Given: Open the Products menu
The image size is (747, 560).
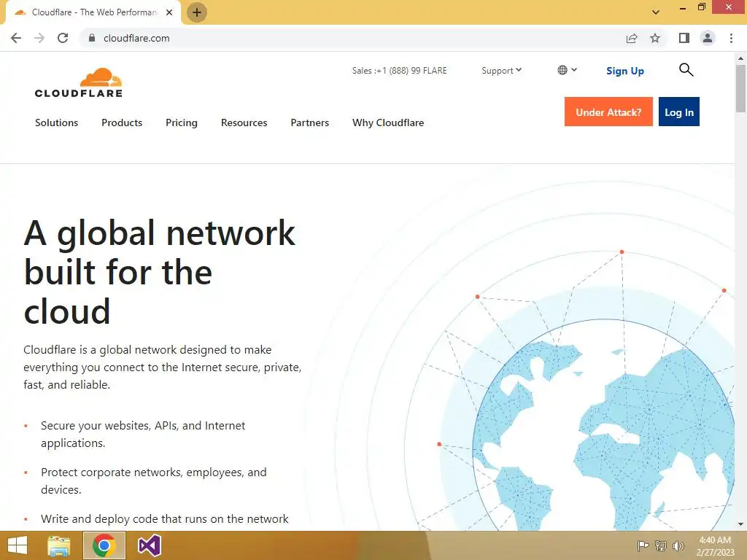Looking at the screenshot, I should [122, 122].
